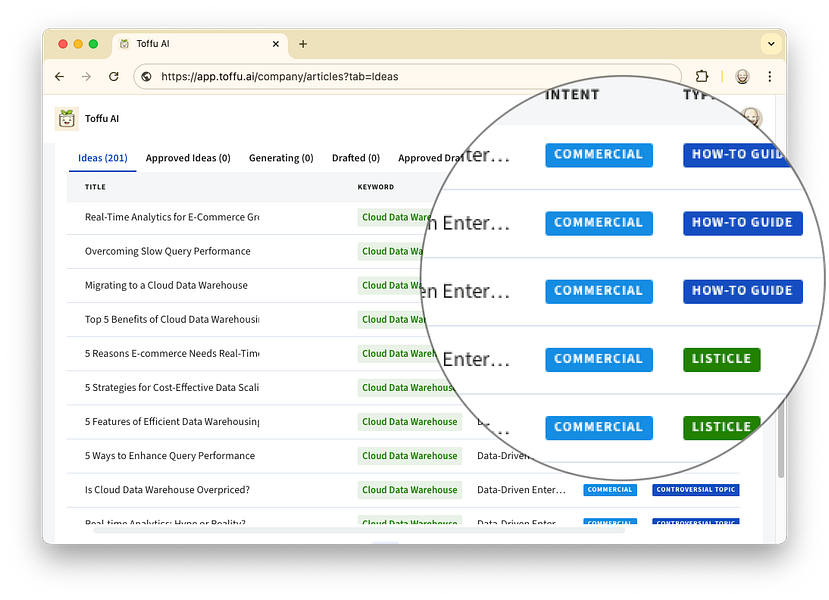
Task: Click CONTROVERSIAL TOPIC badge in Overpriced row
Action: [x=696, y=490]
